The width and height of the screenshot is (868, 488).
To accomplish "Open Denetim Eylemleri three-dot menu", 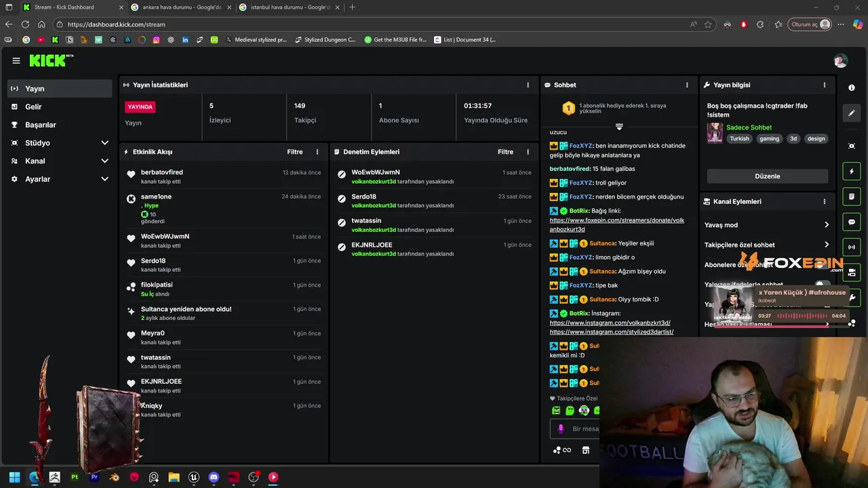I will (x=528, y=152).
